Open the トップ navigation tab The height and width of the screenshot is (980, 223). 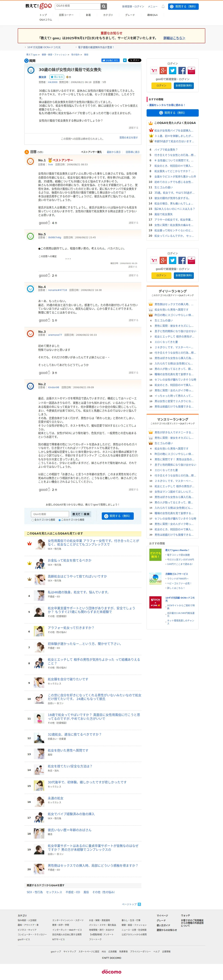pyautogui.click(x=43, y=15)
